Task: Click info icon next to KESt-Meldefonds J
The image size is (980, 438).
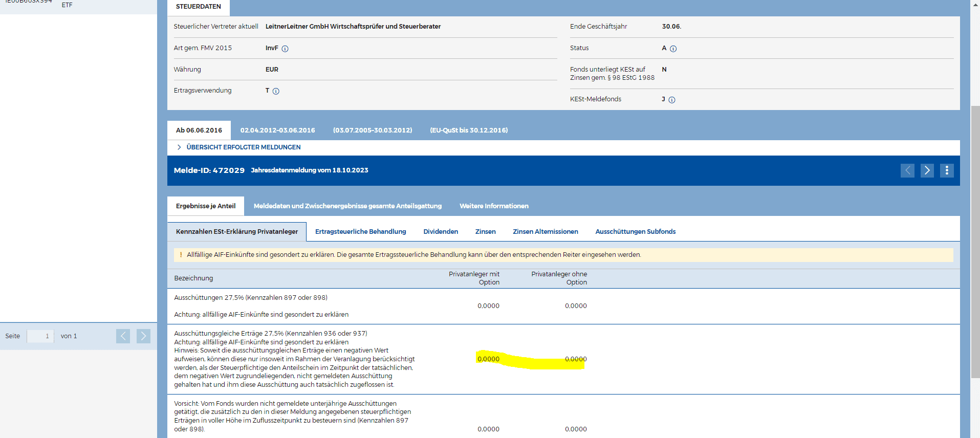Action: (x=672, y=100)
